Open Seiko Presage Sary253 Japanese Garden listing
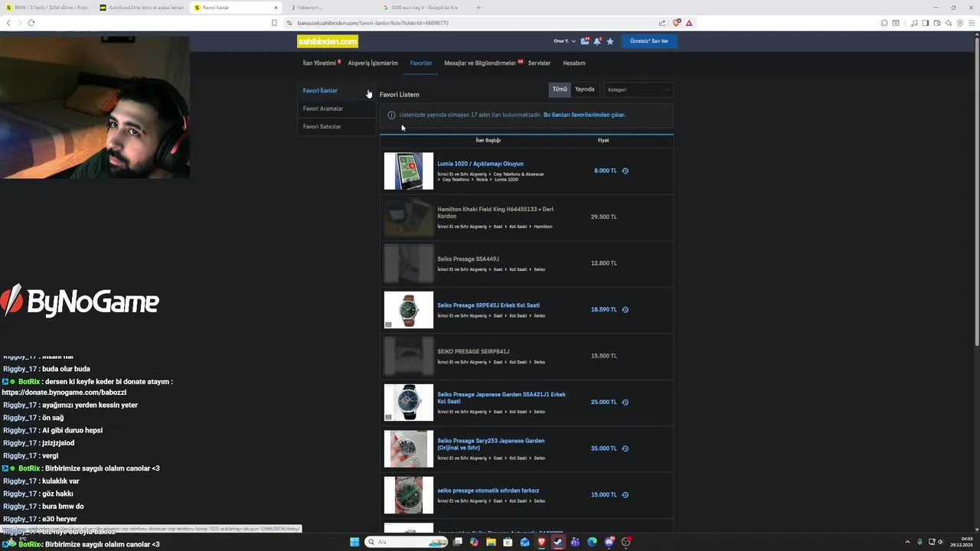The width and height of the screenshot is (980, 551). (491, 444)
